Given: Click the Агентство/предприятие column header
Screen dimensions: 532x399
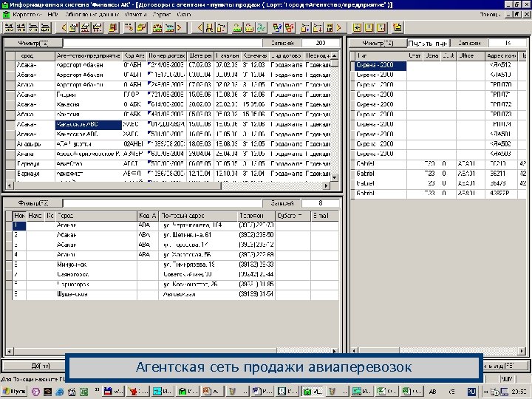Looking at the screenshot, I should click(x=88, y=55).
